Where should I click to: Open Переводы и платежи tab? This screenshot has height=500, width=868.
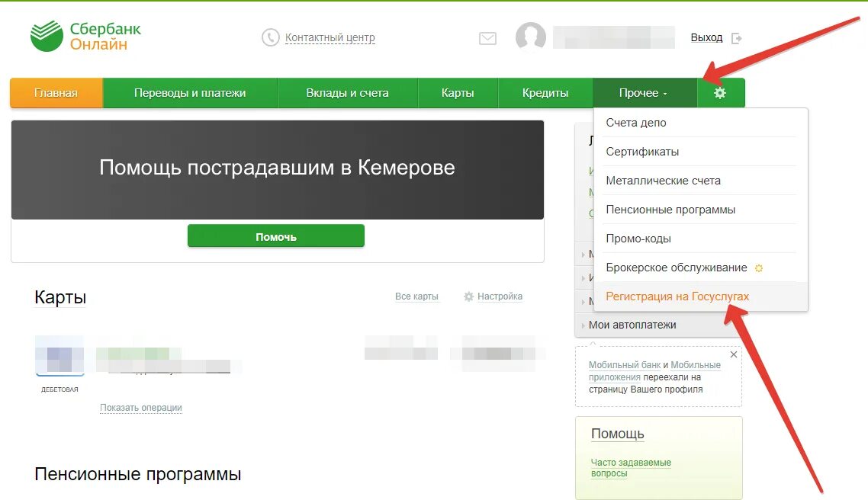[x=190, y=93]
